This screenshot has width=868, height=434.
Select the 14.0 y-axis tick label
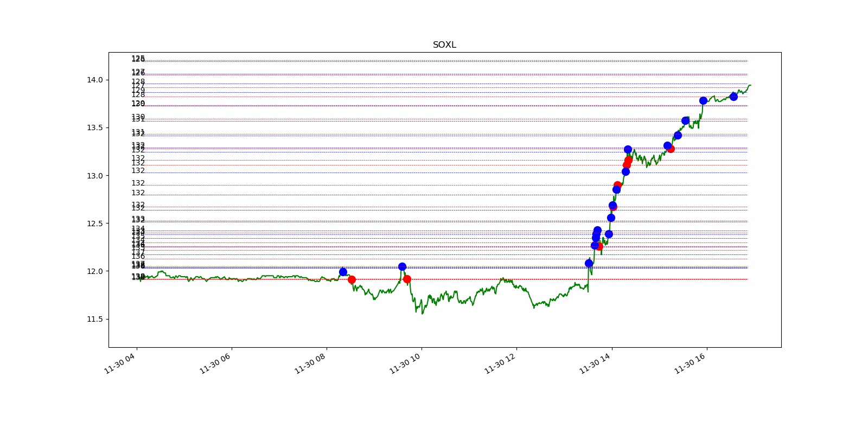(94, 80)
